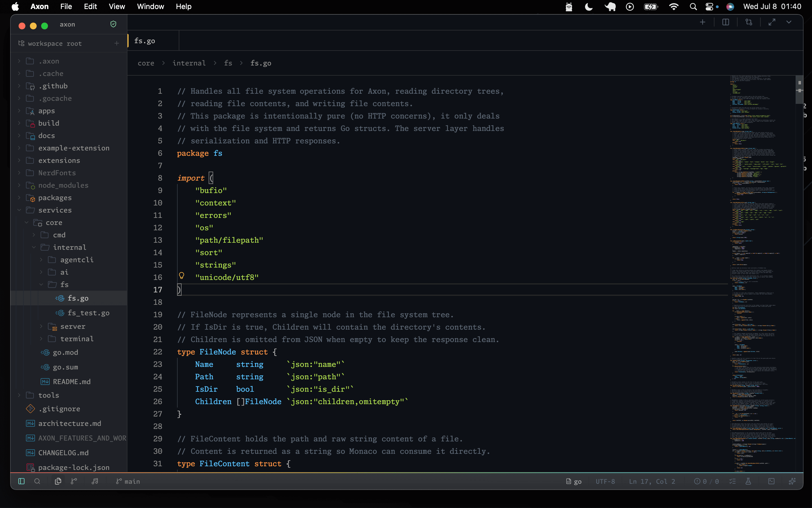This screenshot has height=508, width=812.
Task: Open package-lock.json file
Action: coord(69,467)
